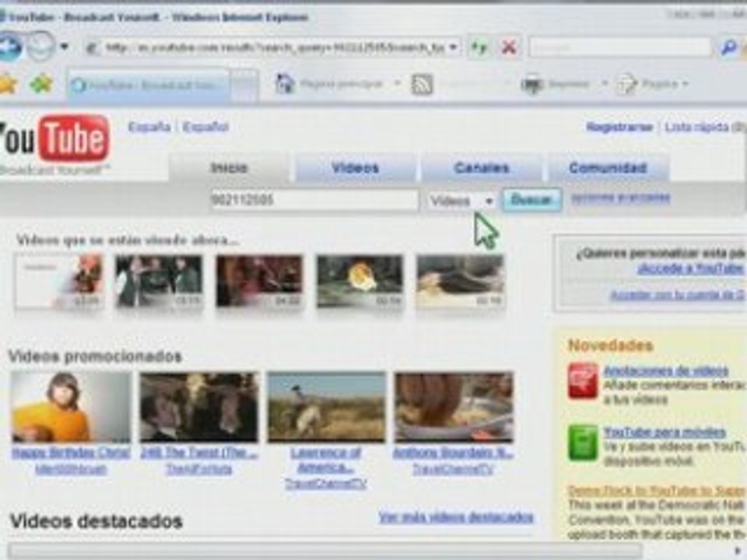The height and width of the screenshot is (560, 747).
Task: Click the YouTube search input field
Action: pyautogui.click(x=314, y=200)
